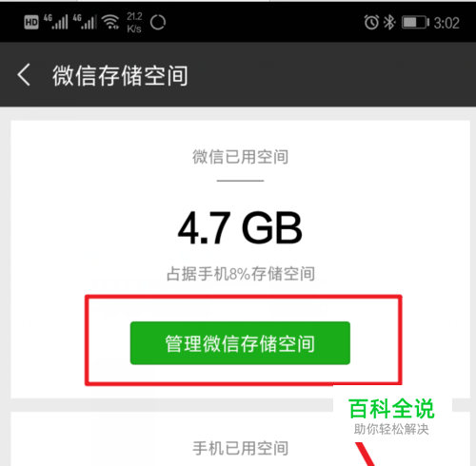This screenshot has width=476, height=466.
Task: Tap the 手机已用空间 section heading
Action: (241, 448)
